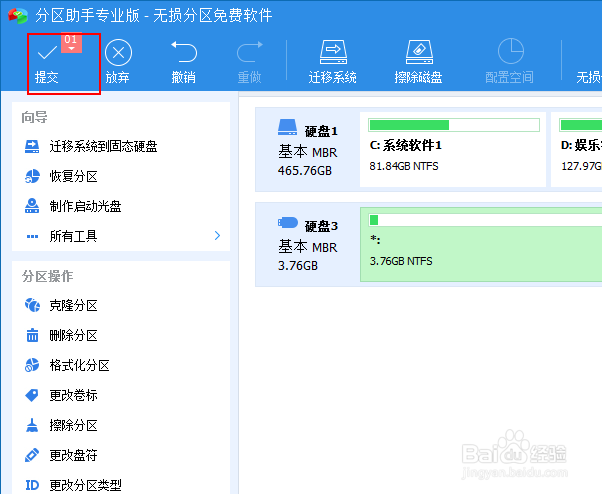Choose 格式化分区 operation label
Screen dimensions: 602x494
(79, 365)
